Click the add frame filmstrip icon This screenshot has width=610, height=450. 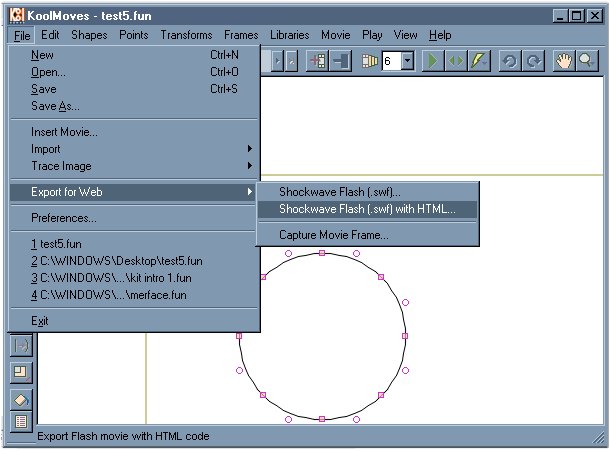point(317,61)
